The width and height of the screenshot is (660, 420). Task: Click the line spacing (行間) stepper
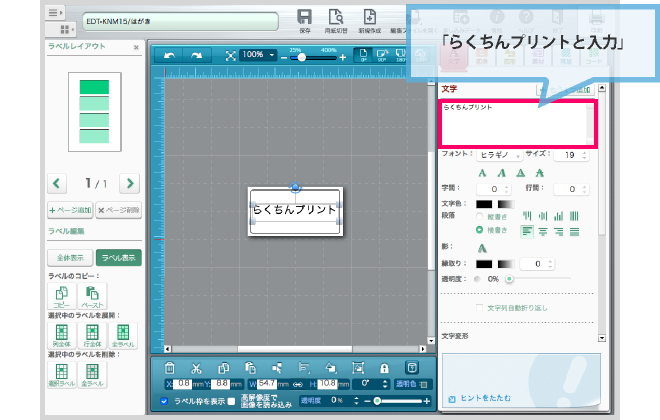[x=584, y=189]
